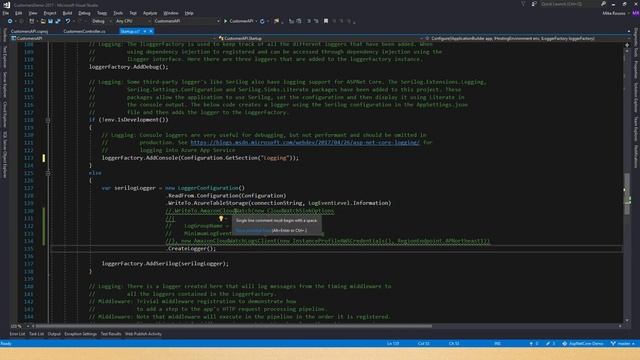Click the Navigate Backward toolbar icon

point(10,21)
